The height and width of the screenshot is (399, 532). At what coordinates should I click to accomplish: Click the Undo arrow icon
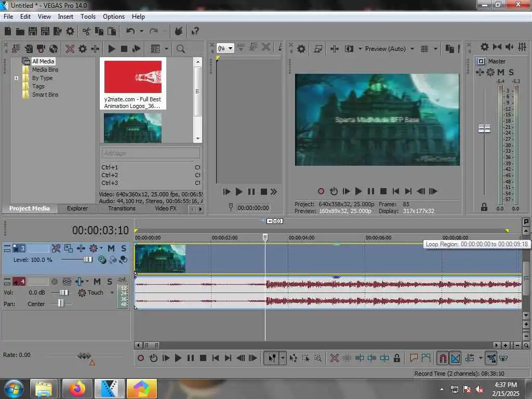click(x=130, y=31)
